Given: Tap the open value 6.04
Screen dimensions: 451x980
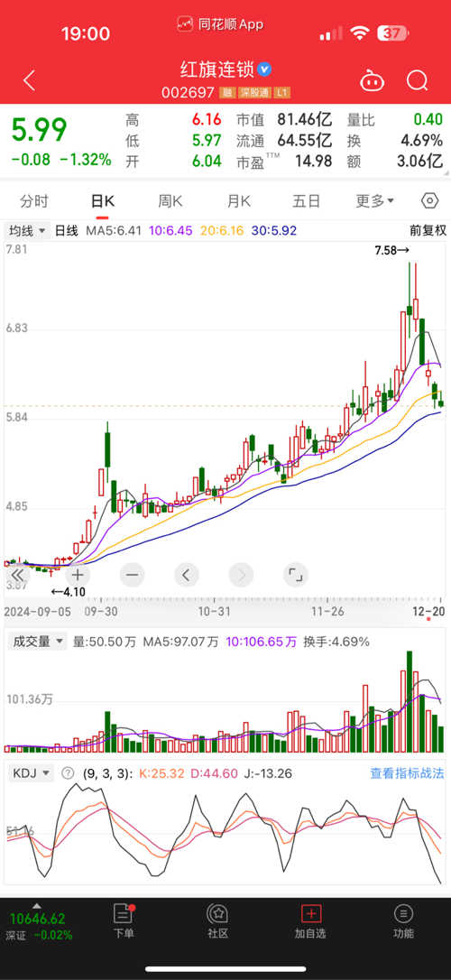Looking at the screenshot, I should coord(206,162).
